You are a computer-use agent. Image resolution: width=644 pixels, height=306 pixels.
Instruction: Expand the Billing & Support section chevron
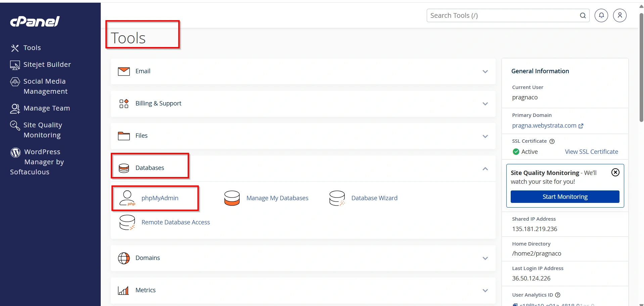coord(485,104)
